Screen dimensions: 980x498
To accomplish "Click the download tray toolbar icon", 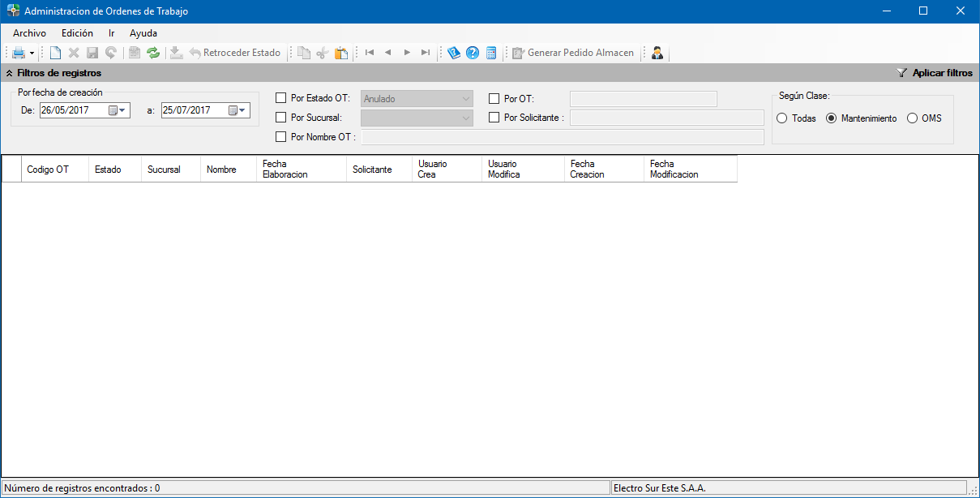I will (177, 53).
